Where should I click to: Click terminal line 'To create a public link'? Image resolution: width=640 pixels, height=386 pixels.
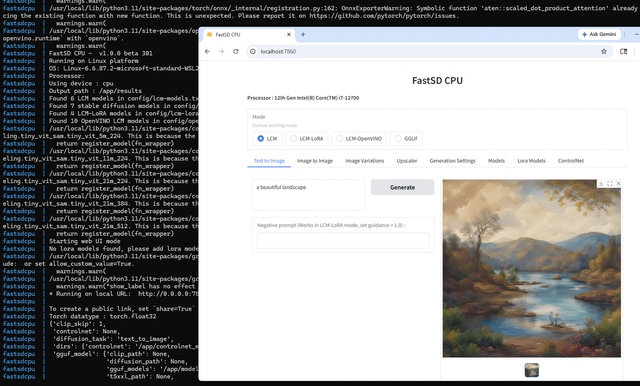pyautogui.click(x=122, y=309)
